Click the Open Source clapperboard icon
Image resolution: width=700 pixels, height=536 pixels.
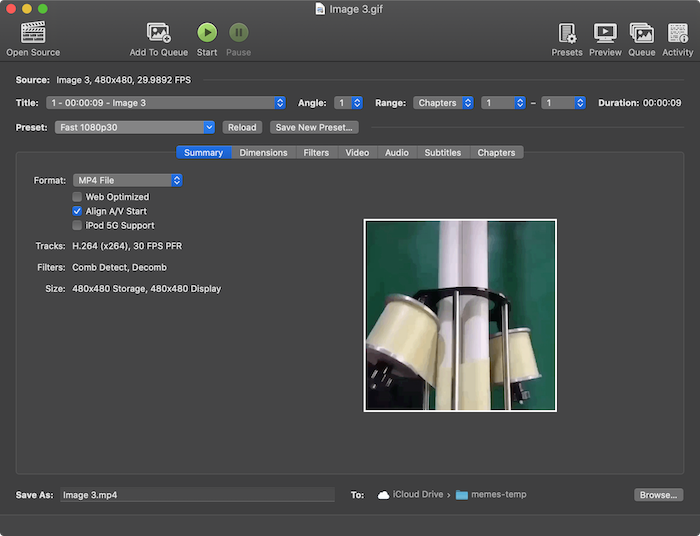[x=33, y=32]
